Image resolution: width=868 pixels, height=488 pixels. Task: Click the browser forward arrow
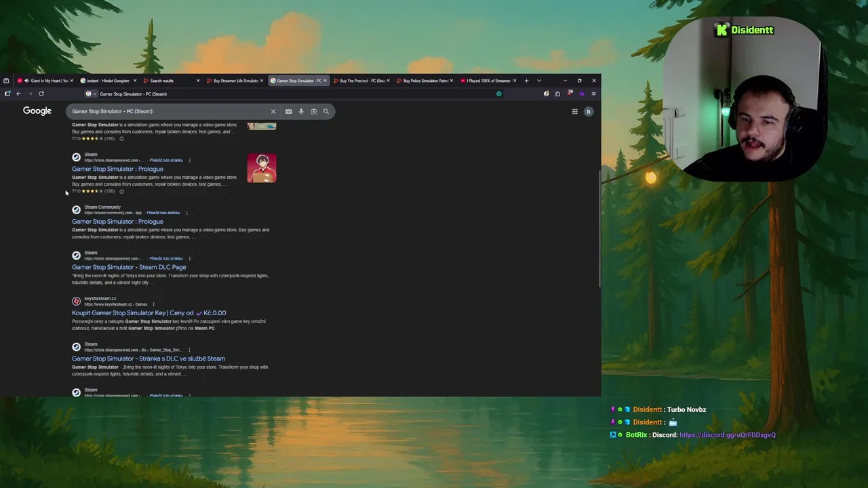click(x=30, y=94)
